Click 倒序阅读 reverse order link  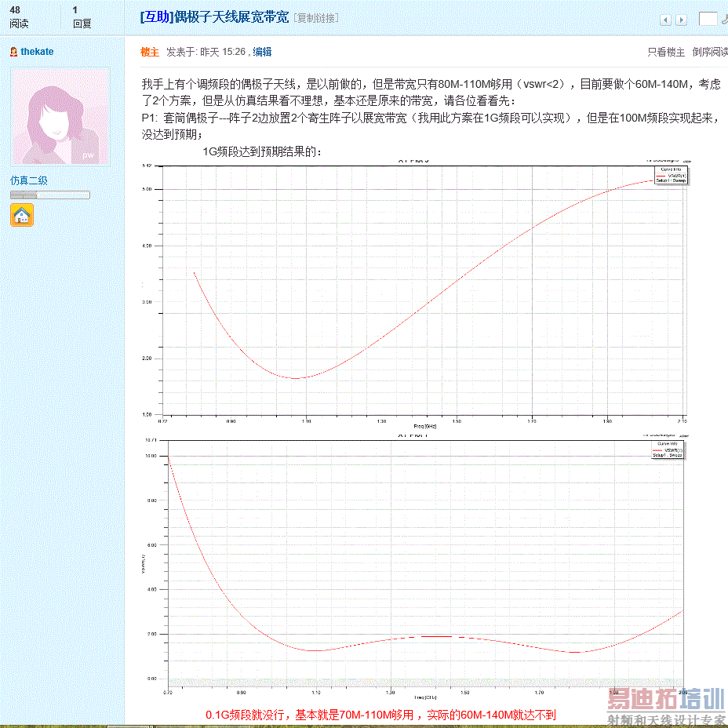coord(710,52)
